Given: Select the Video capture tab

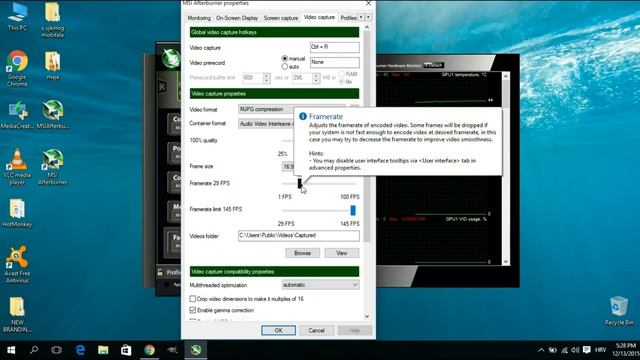Looking at the screenshot, I should [x=319, y=17].
